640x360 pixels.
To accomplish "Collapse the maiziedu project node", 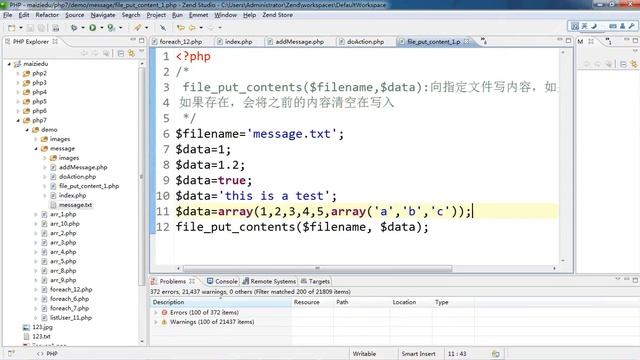I will (x=9, y=64).
